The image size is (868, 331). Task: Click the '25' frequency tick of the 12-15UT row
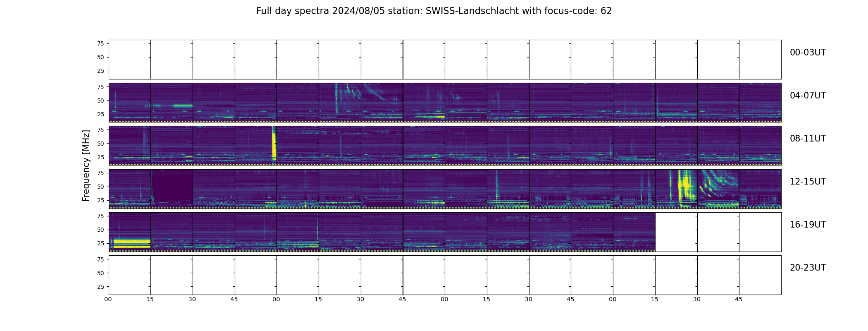pos(100,200)
